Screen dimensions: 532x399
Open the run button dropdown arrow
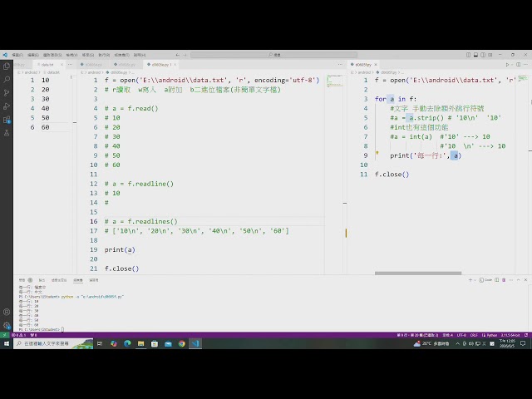click(x=512, y=65)
